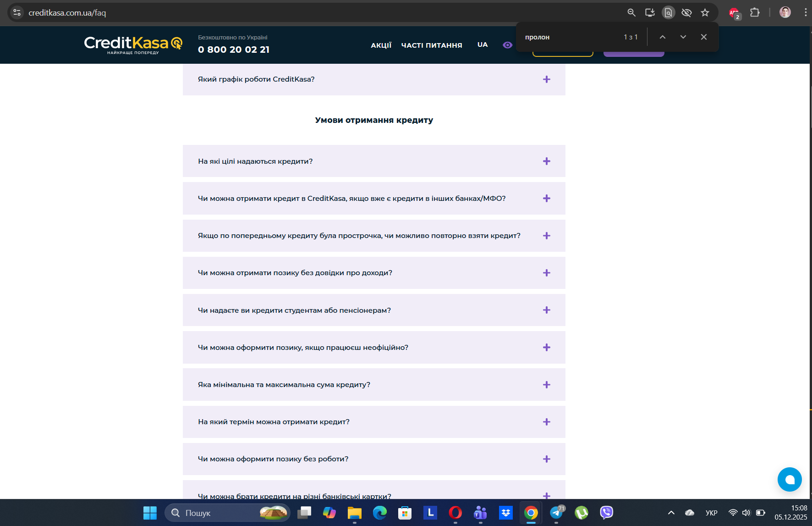
Task: Open the volume control in tray
Action: click(746, 513)
